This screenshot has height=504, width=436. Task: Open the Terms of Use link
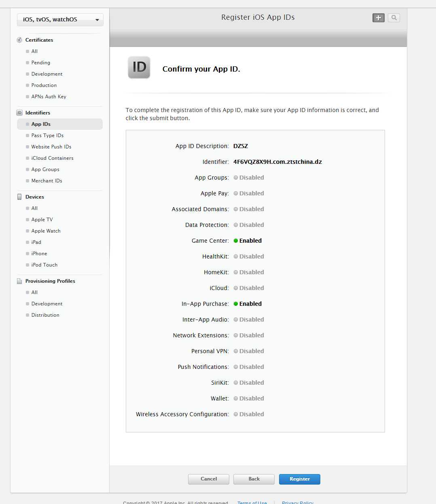(252, 502)
